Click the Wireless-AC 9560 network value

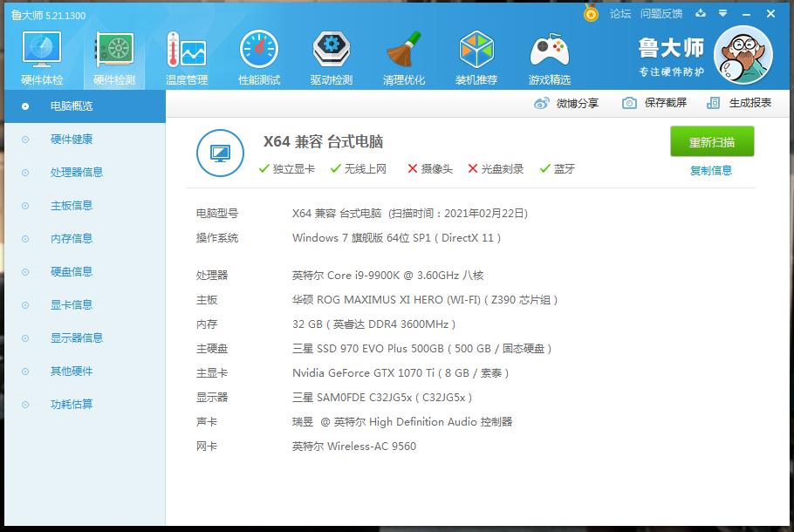[x=354, y=447]
